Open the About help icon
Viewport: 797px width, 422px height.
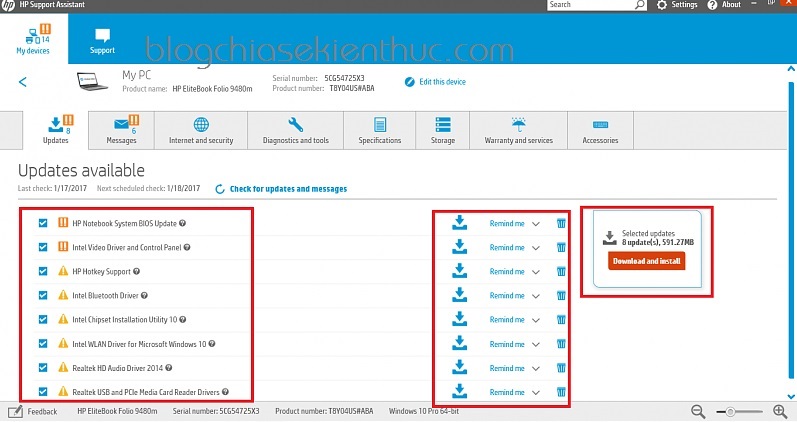713,5
